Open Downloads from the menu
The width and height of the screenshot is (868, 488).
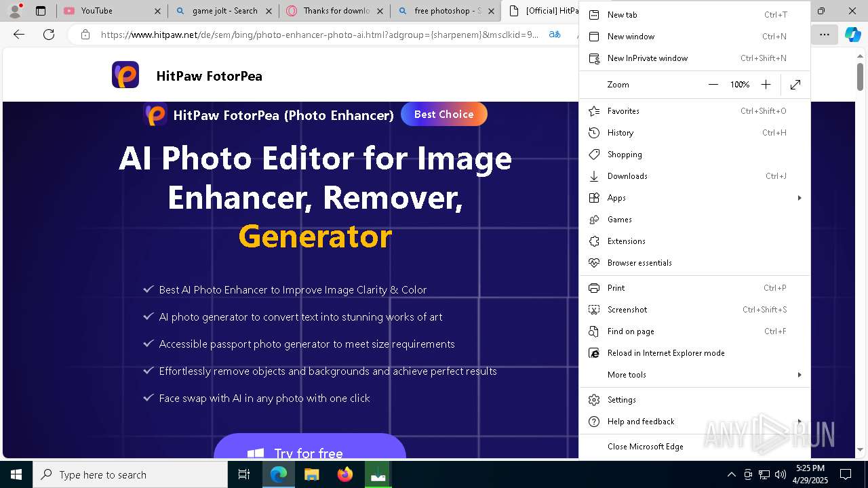click(x=694, y=176)
